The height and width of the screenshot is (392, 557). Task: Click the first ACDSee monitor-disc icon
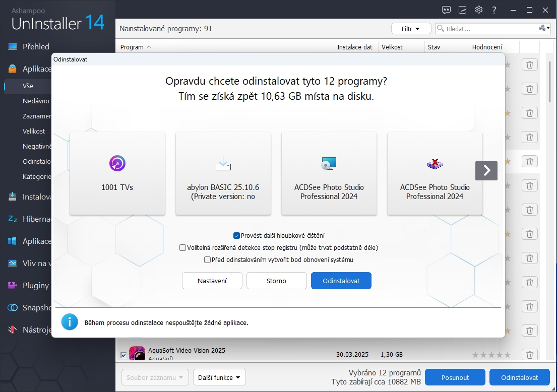(329, 163)
